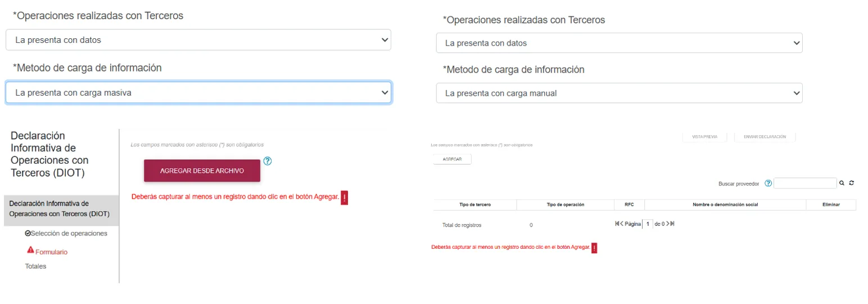The image size is (868, 304).
Task: Click the warning triangle icon beside Formulario
Action: (x=30, y=249)
